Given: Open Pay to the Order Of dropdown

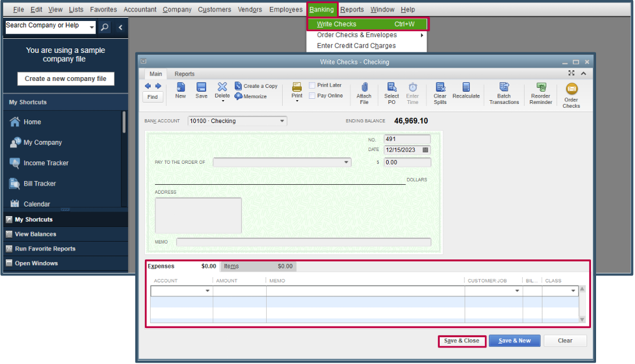Looking at the screenshot, I should [x=347, y=162].
